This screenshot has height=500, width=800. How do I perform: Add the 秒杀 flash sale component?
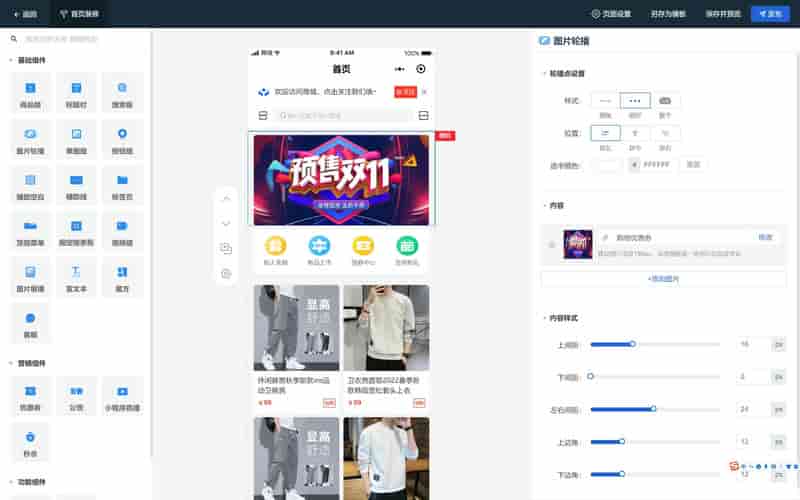(x=30, y=443)
